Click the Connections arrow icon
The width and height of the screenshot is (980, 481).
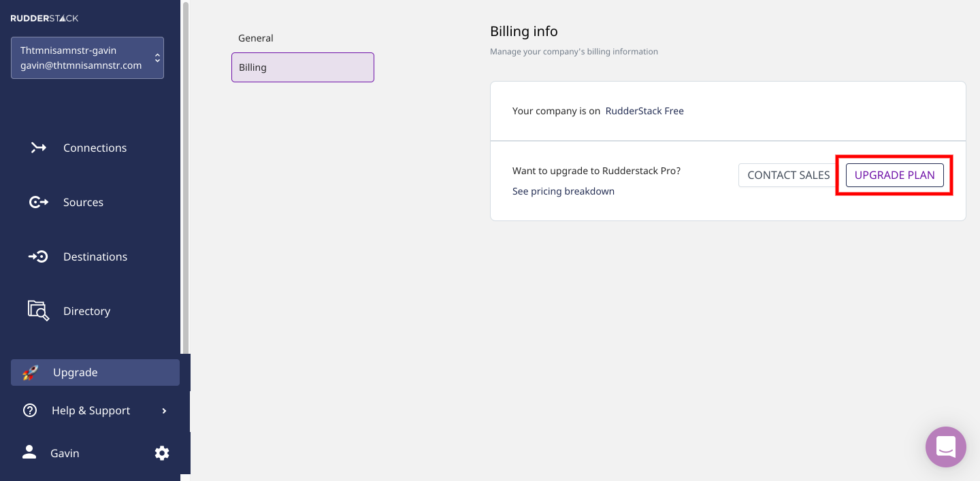click(x=38, y=148)
